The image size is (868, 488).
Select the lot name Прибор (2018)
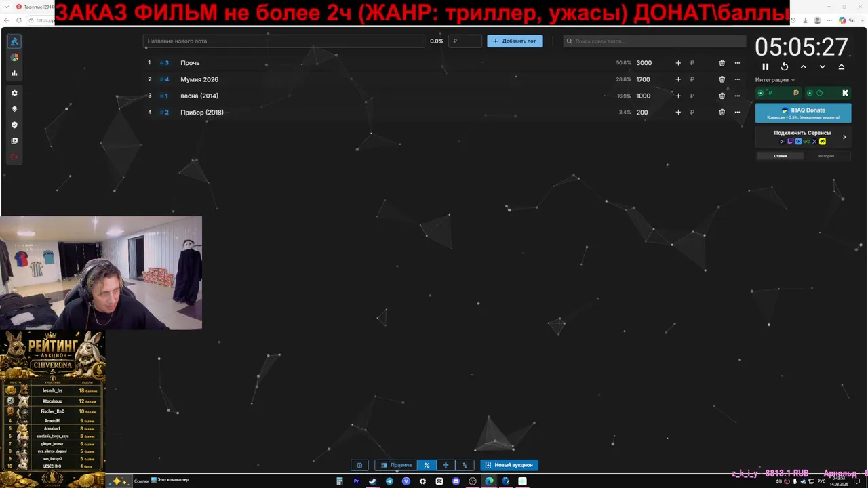[202, 113]
